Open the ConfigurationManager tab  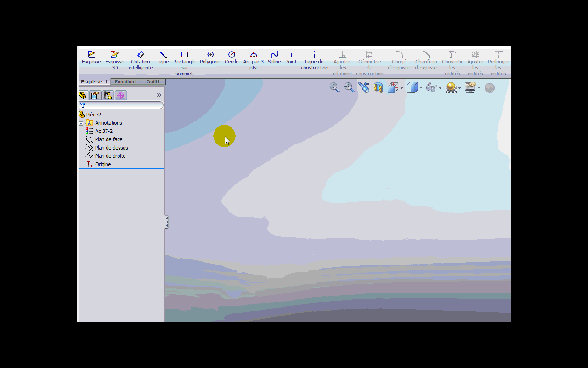coord(108,95)
